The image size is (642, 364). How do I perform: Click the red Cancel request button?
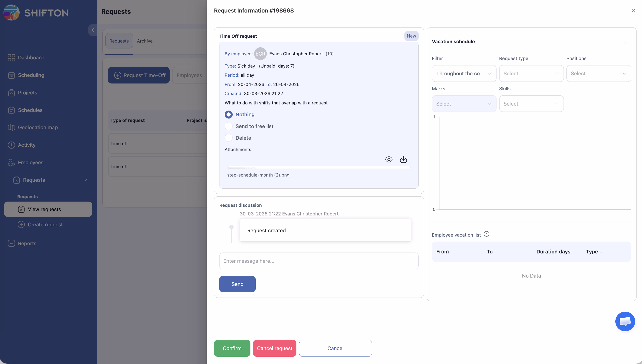click(x=274, y=348)
